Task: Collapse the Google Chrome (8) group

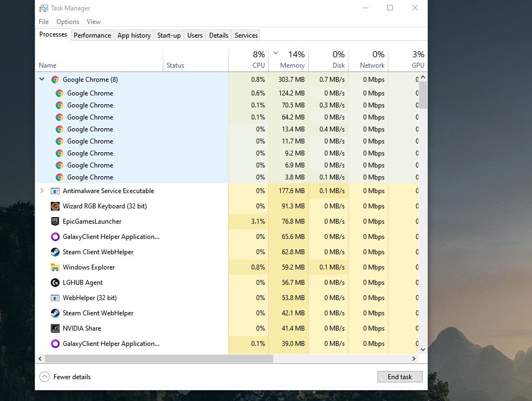Action: point(42,79)
